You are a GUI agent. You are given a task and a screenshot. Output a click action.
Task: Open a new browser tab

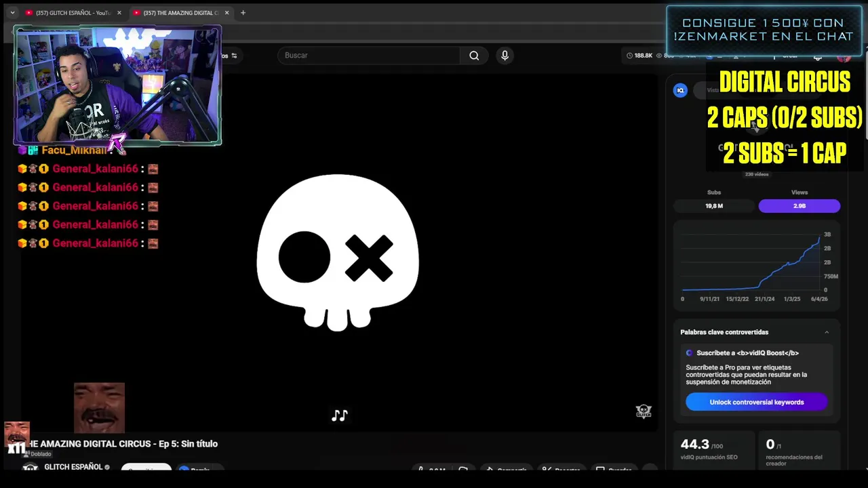pos(243,13)
